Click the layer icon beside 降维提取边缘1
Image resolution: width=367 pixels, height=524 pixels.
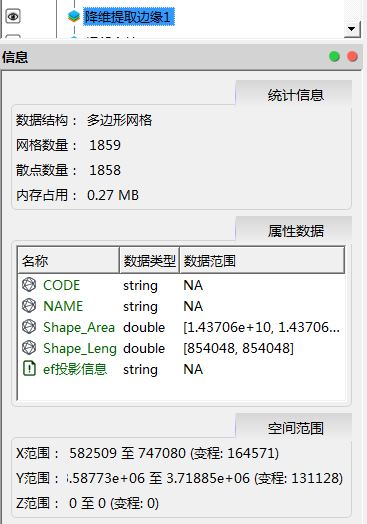(x=74, y=16)
